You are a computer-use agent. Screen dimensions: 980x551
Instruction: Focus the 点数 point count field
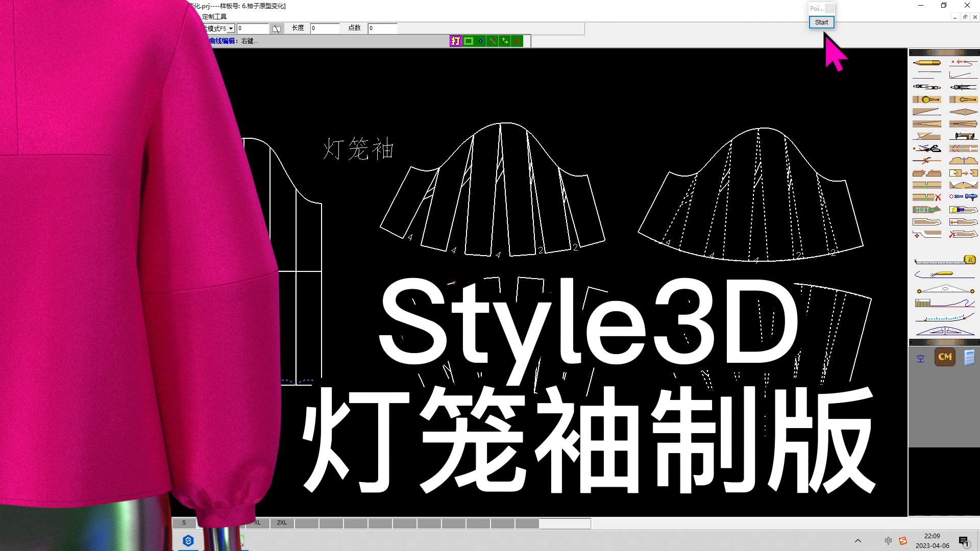[x=382, y=29]
